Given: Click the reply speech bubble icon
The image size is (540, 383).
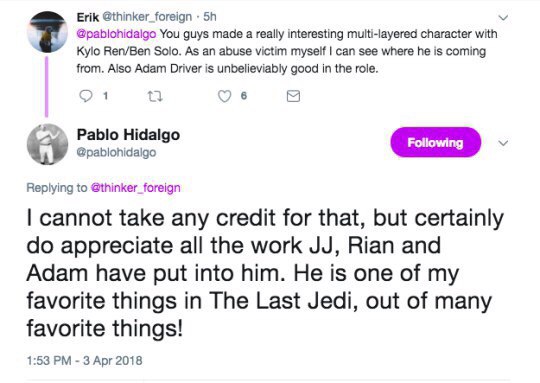Looking at the screenshot, I should (86, 96).
